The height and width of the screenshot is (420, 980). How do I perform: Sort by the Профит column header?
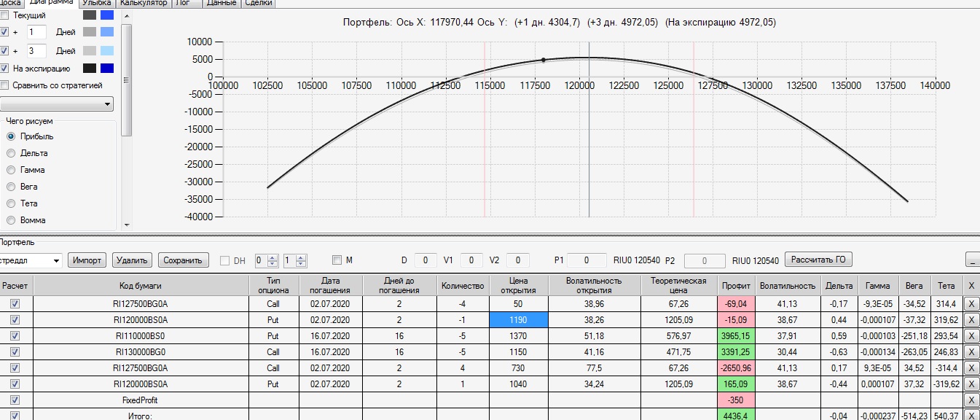[735, 285]
